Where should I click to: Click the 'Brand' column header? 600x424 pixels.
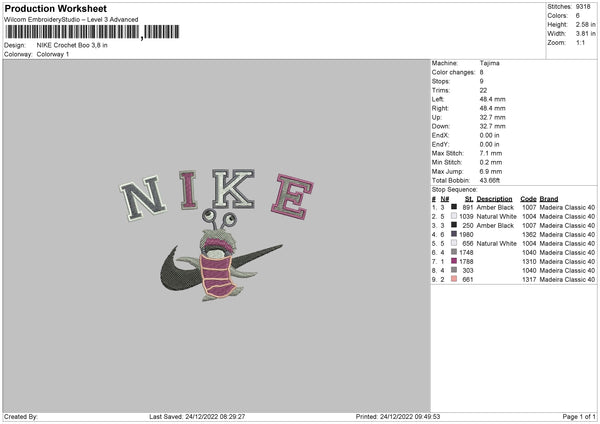(x=549, y=199)
